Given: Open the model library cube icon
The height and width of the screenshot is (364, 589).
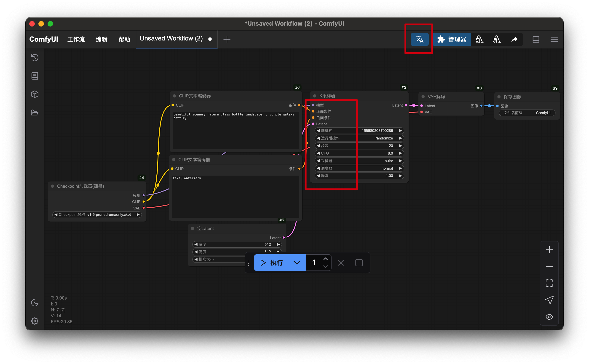Looking at the screenshot, I should pyautogui.click(x=35, y=94).
